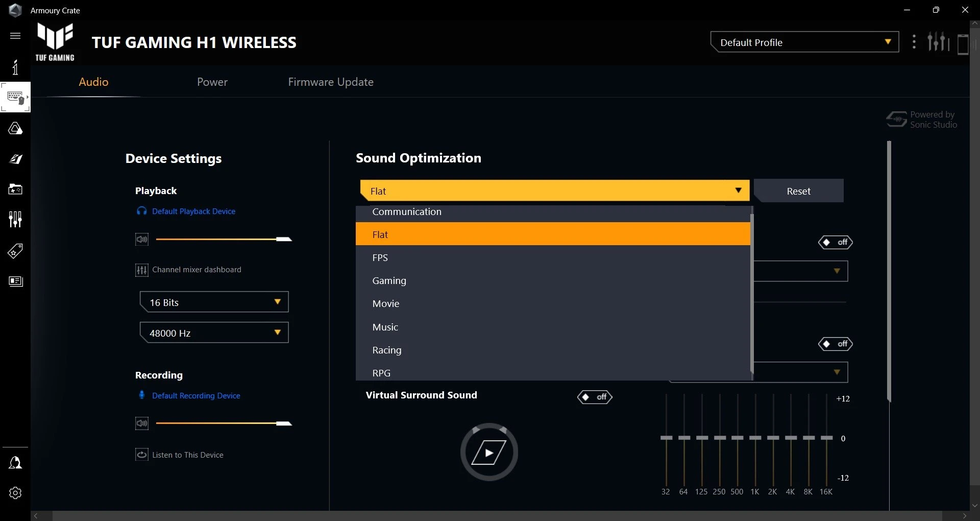Open the Scenario Profiles slash icon
980x521 pixels.
(x=15, y=159)
